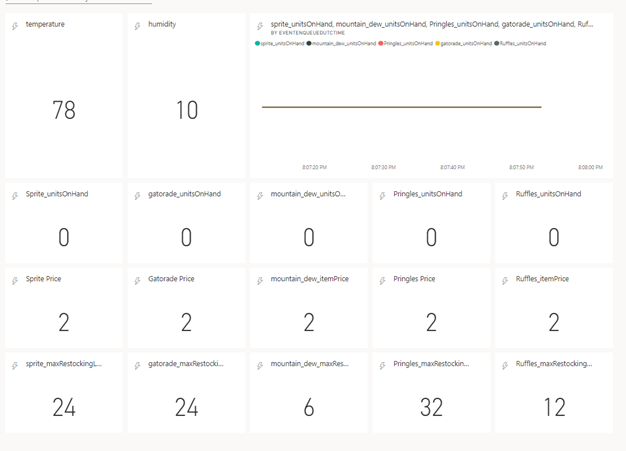Click streaming icon beside mountain_dew_unitsO... tile

(260, 196)
